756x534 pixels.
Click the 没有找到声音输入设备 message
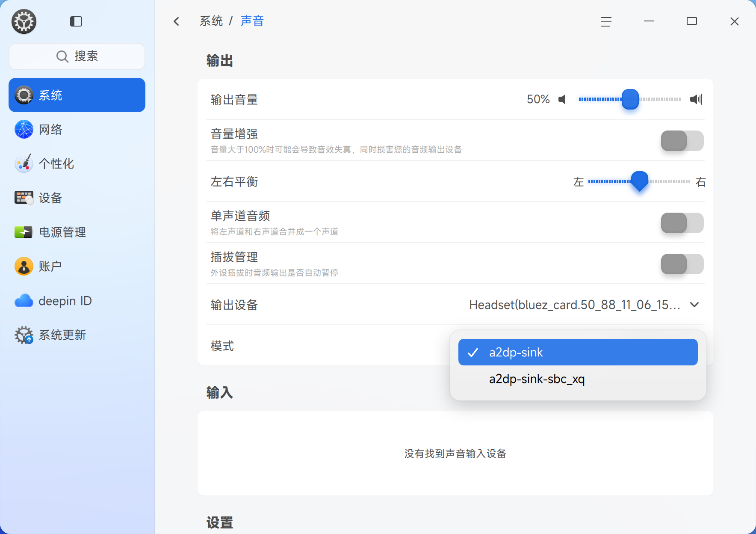coord(455,454)
